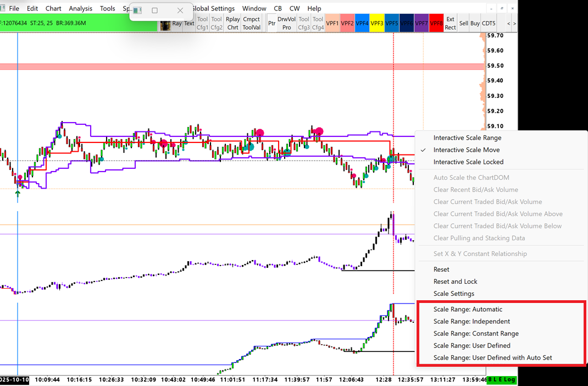The height and width of the screenshot is (386, 588).
Task: Click the 59.50 price scale label
Action: pyautogui.click(x=495, y=65)
